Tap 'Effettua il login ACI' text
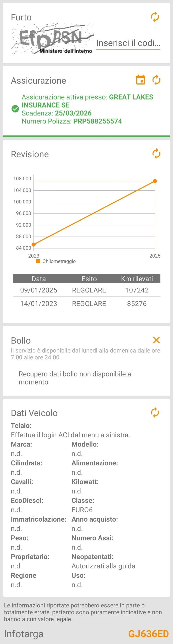 tap(70, 435)
